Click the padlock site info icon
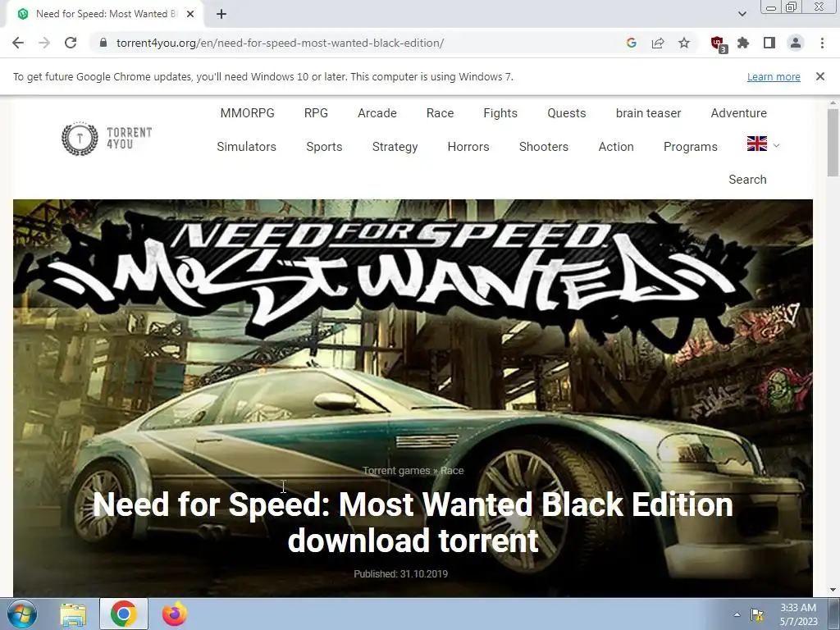The height and width of the screenshot is (630, 840). click(x=103, y=43)
